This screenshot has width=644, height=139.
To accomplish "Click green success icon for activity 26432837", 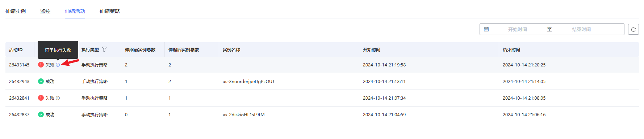I will pyautogui.click(x=41, y=115).
